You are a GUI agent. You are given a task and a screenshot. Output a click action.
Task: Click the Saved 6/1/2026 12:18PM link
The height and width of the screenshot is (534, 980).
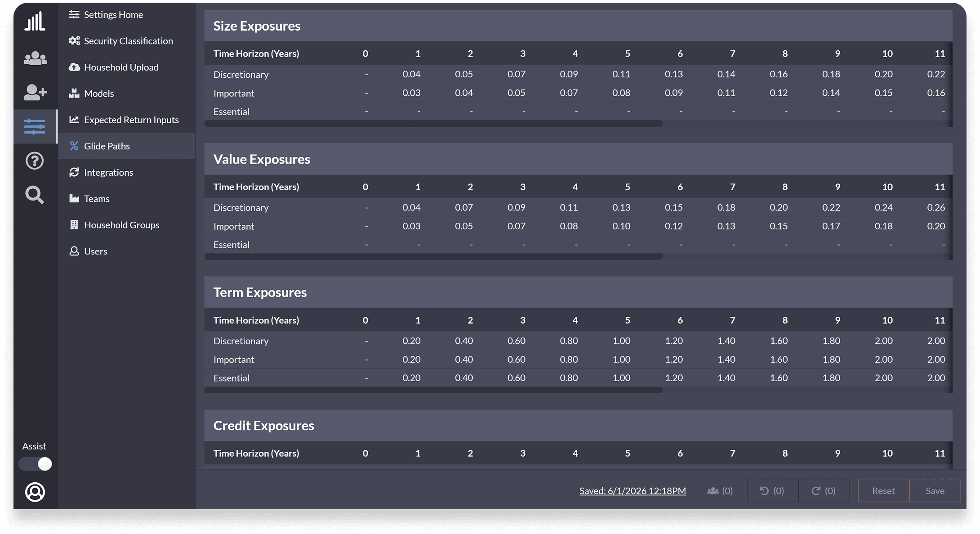pos(633,491)
